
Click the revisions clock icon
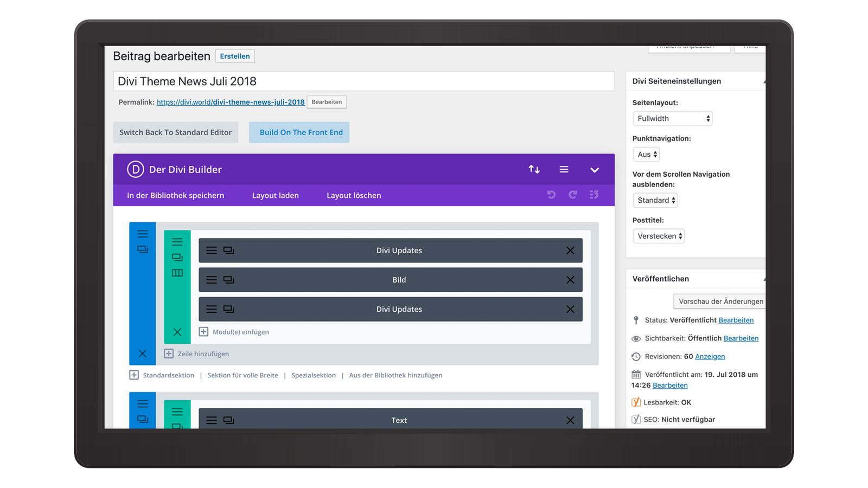[636, 356]
